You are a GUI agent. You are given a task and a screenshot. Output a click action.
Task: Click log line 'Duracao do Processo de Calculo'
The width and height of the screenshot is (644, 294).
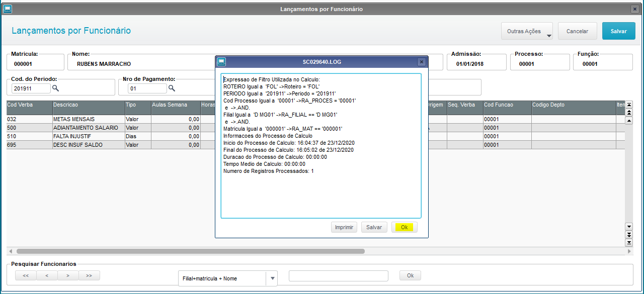point(275,157)
